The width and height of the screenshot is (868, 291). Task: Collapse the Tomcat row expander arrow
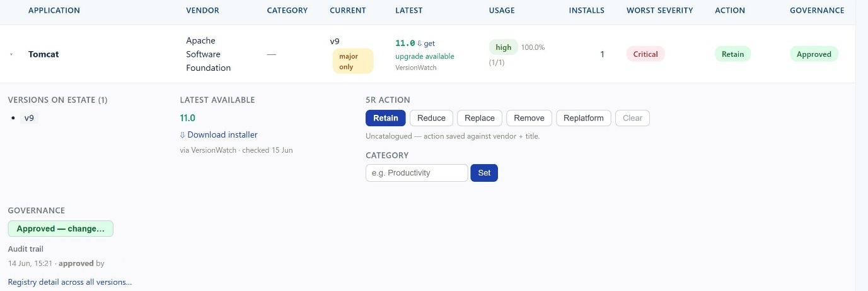click(x=11, y=55)
